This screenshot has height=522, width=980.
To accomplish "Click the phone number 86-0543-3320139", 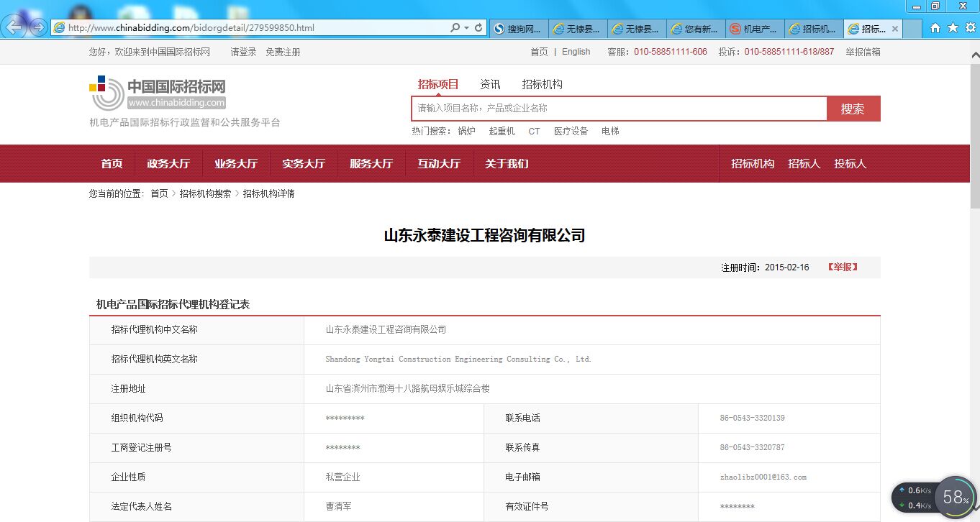I will tap(752, 418).
